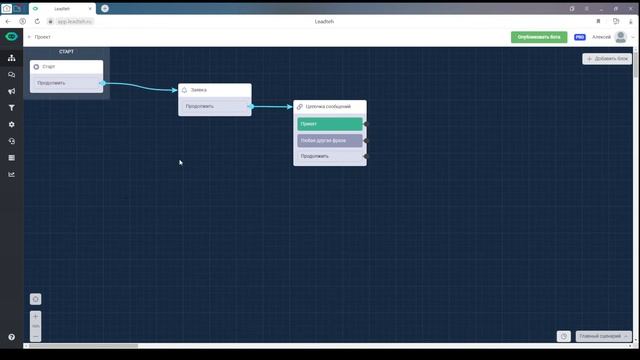Viewport: 640px width, 360px height.
Task: Click the bell icon on Заявка block
Action: pyautogui.click(x=184, y=90)
